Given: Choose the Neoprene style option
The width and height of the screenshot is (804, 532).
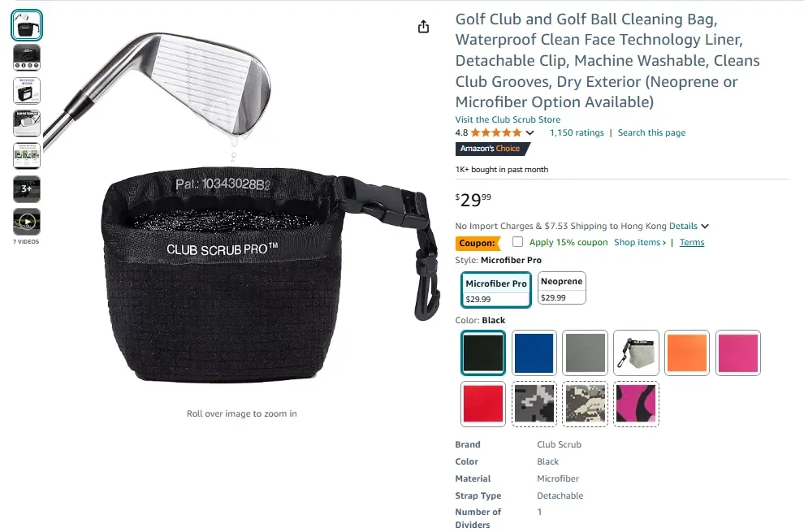Looking at the screenshot, I should tap(561, 288).
